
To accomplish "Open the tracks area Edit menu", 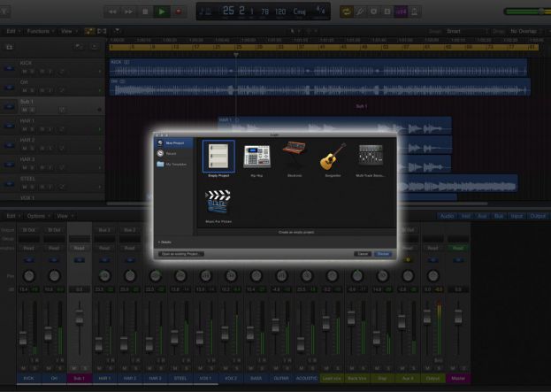I will [13, 31].
